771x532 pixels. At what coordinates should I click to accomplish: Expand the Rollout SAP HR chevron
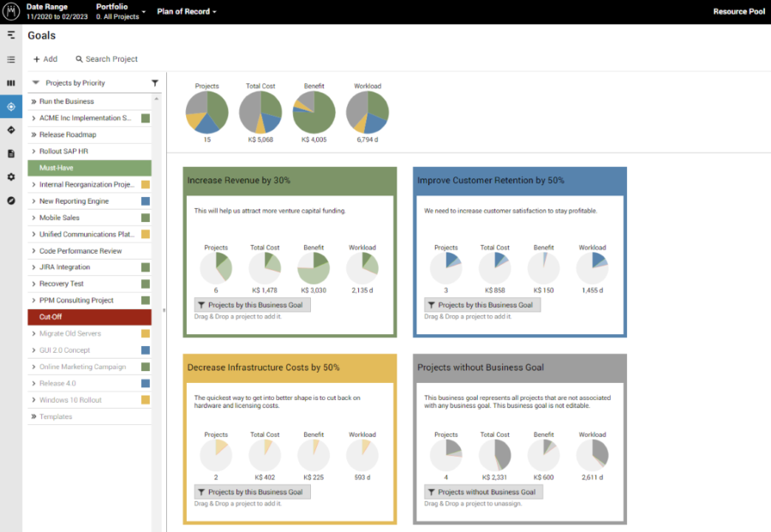pos(33,152)
